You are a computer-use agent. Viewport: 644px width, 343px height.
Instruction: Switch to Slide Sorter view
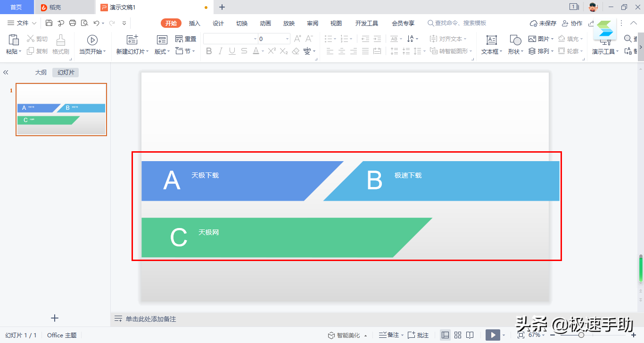(458, 335)
